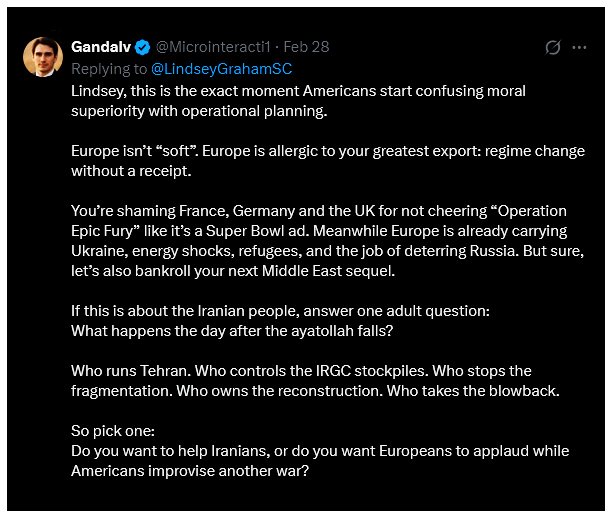Screen dimensions: 612x518
Task: Click the Gandalv display name
Action: (101, 47)
